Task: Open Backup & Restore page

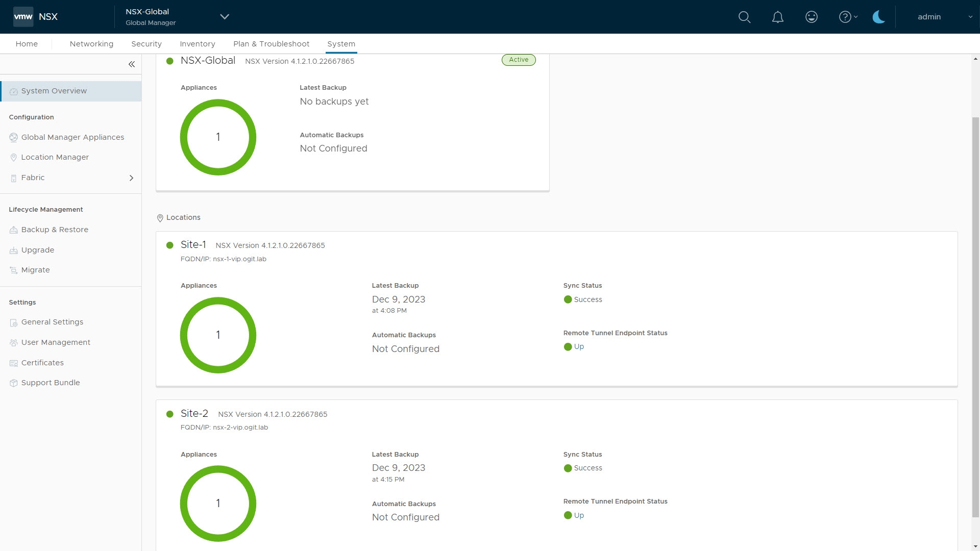Action: point(55,230)
